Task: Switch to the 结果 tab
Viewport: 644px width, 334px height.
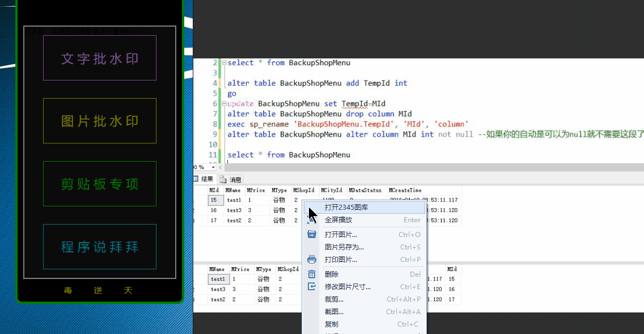Action: tap(205, 179)
